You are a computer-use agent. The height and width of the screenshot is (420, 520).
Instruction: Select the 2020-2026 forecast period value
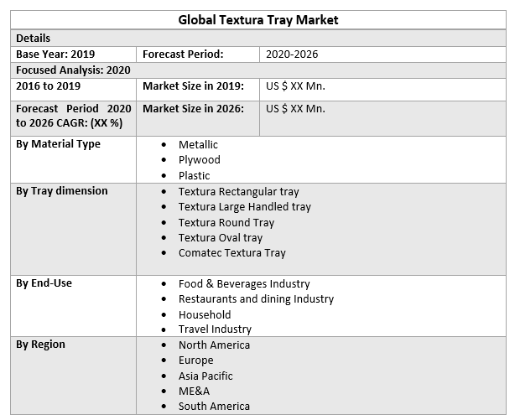[292, 54]
